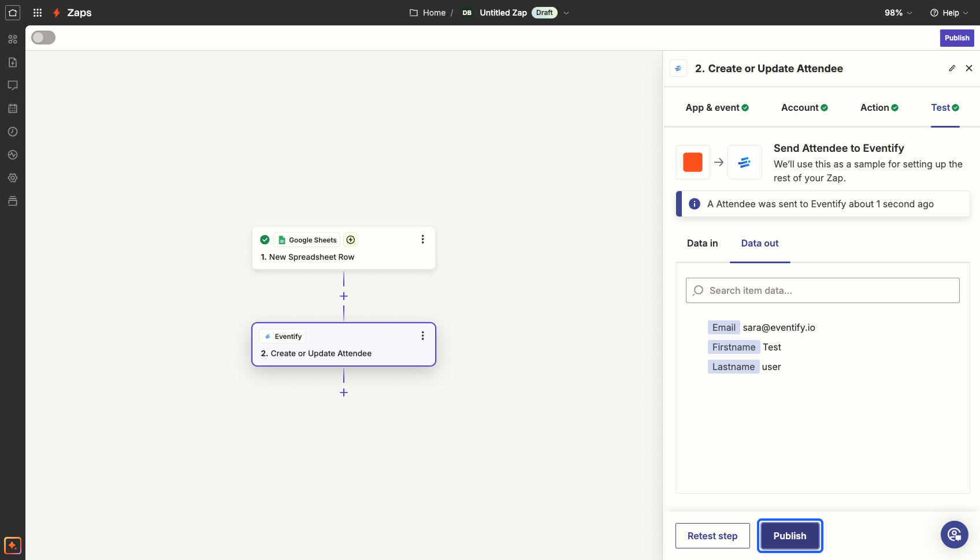Open the components sidebar icon with four circles
This screenshot has width=980, height=560.
click(x=13, y=39)
